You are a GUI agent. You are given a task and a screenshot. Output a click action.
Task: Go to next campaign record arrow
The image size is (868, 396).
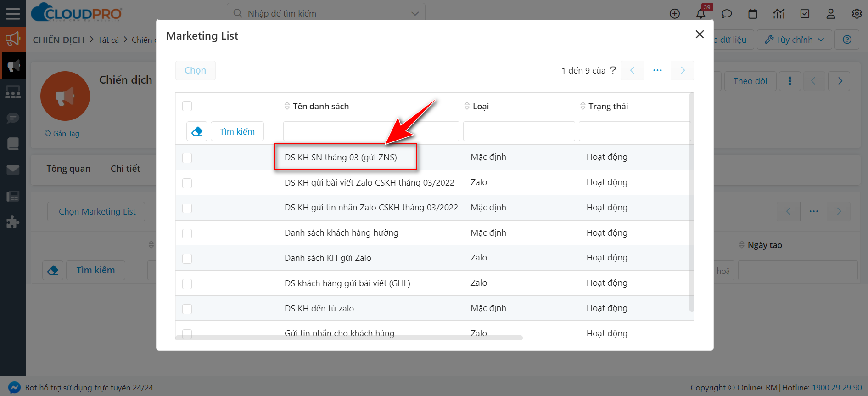[x=840, y=81]
